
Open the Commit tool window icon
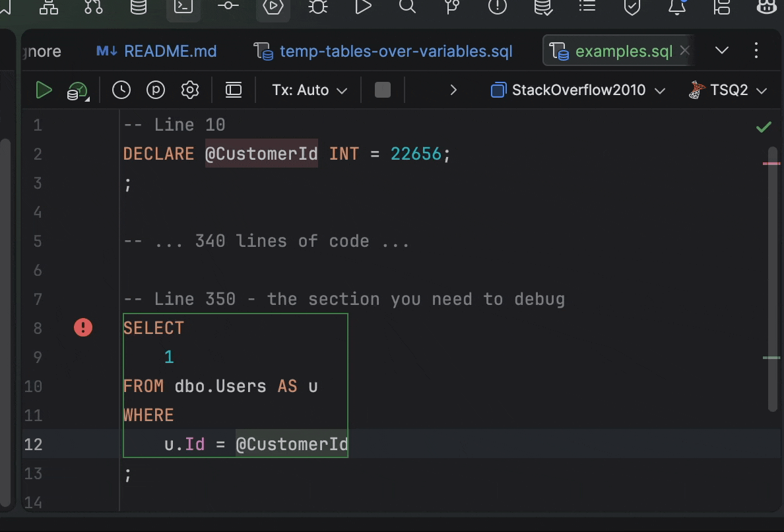tap(228, 6)
